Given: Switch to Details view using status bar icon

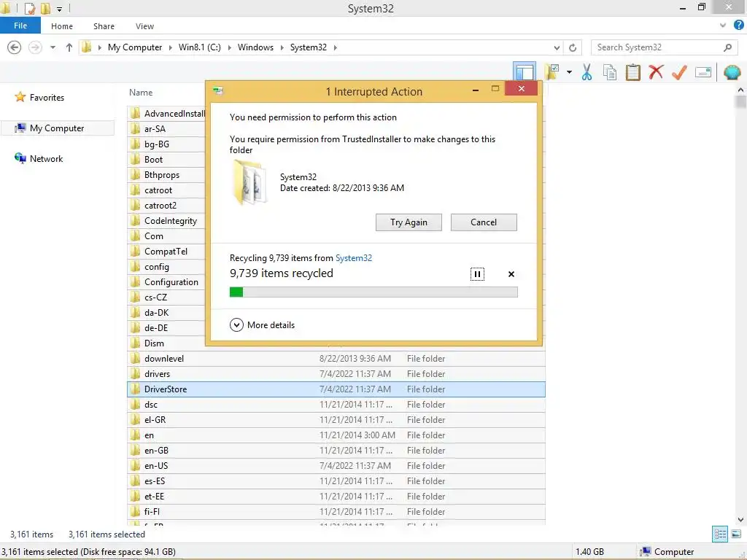Looking at the screenshot, I should [720, 534].
